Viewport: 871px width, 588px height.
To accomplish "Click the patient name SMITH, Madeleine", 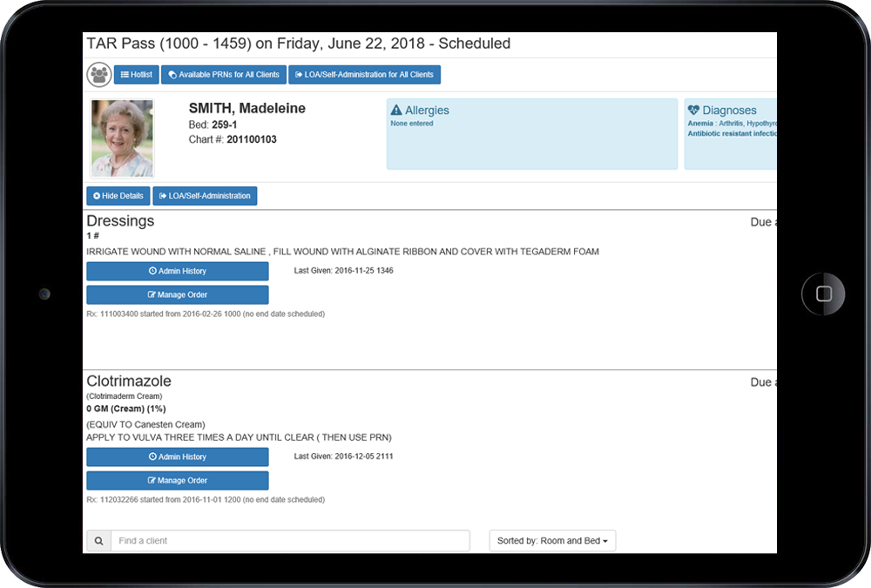I will (x=246, y=109).
